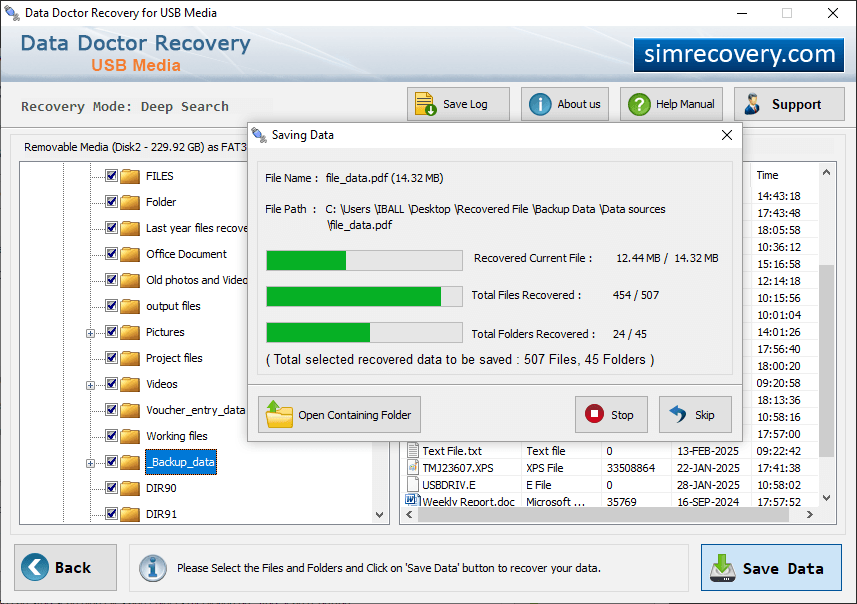Click the Save Log document icon
The width and height of the screenshot is (857, 604).
pos(425,104)
